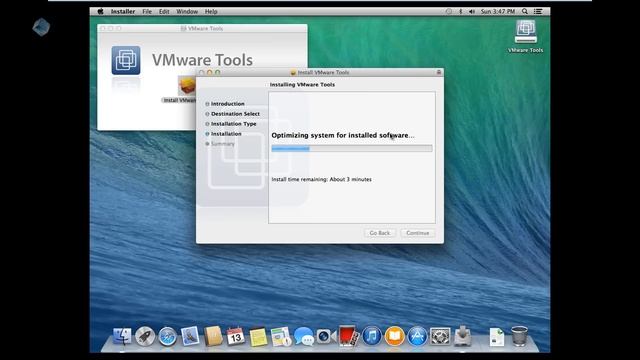Open yellow Notes app in dock
Viewport: 640px width, 360px height.
pos(258,337)
